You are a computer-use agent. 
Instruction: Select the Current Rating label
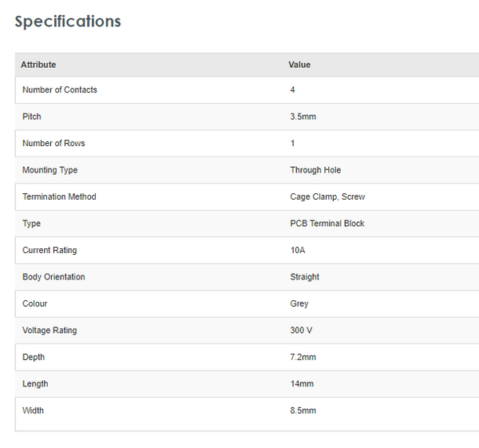49,251
